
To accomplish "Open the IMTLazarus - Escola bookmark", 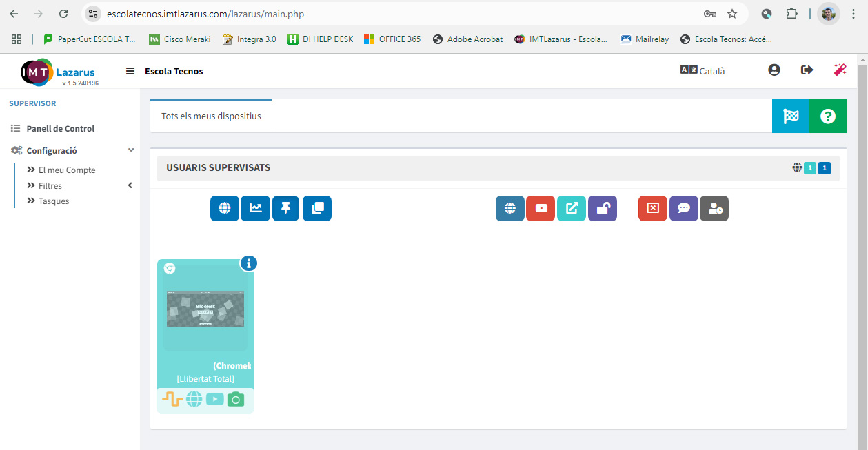I will pos(561,39).
